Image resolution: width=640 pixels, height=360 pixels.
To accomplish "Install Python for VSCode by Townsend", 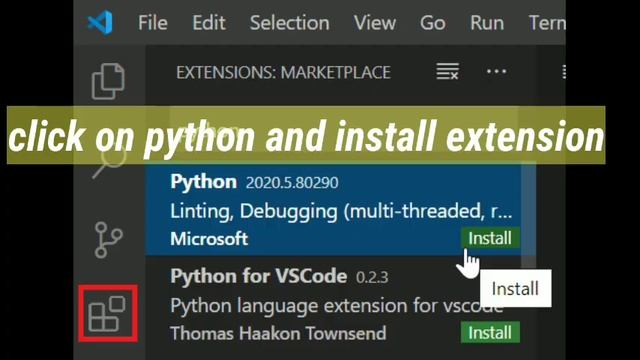I will [490, 333].
